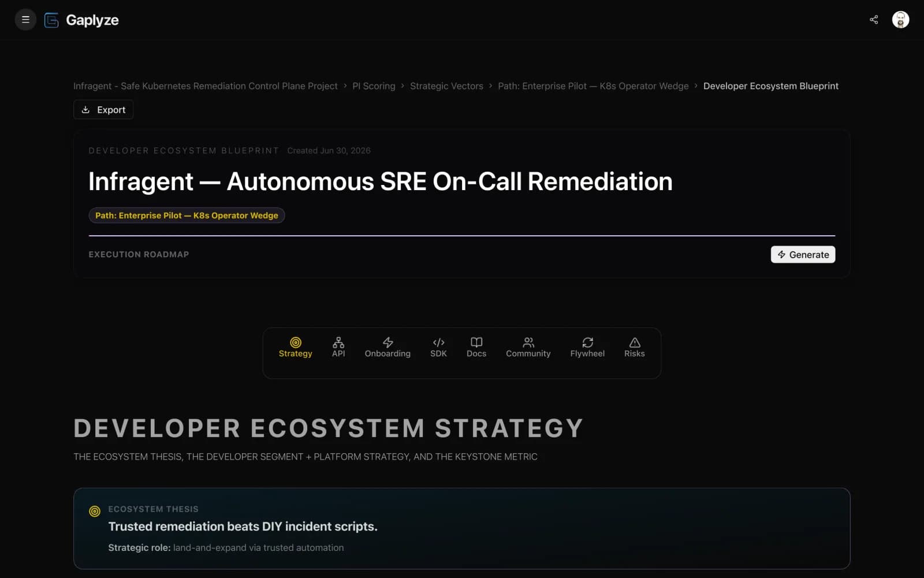This screenshot has height=578, width=924.
Task: Go to the Flywheel tab
Action: 587,347
